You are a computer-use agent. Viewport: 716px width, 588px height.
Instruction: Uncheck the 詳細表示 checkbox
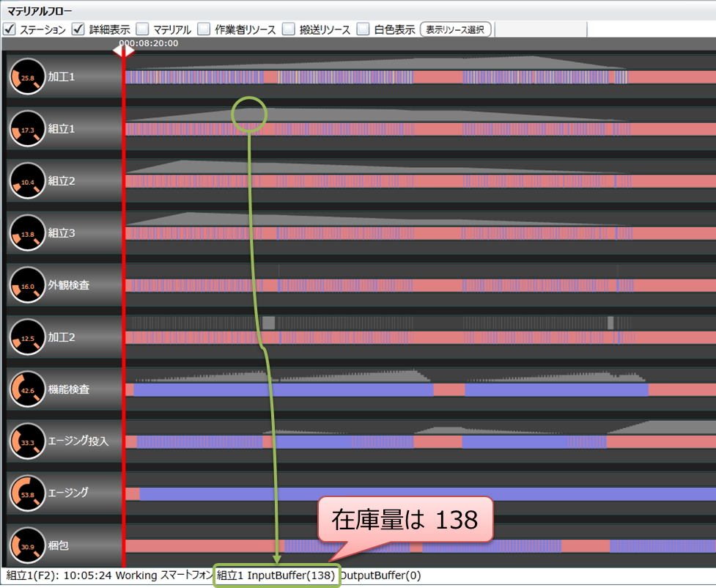tap(78, 29)
